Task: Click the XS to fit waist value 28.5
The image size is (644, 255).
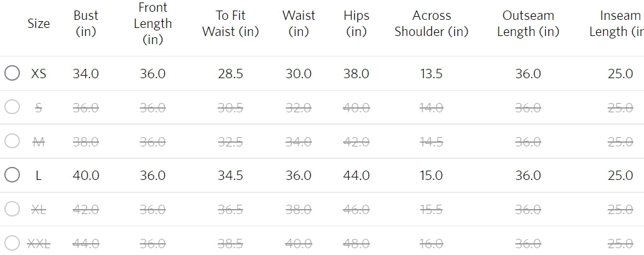Action: [x=231, y=74]
